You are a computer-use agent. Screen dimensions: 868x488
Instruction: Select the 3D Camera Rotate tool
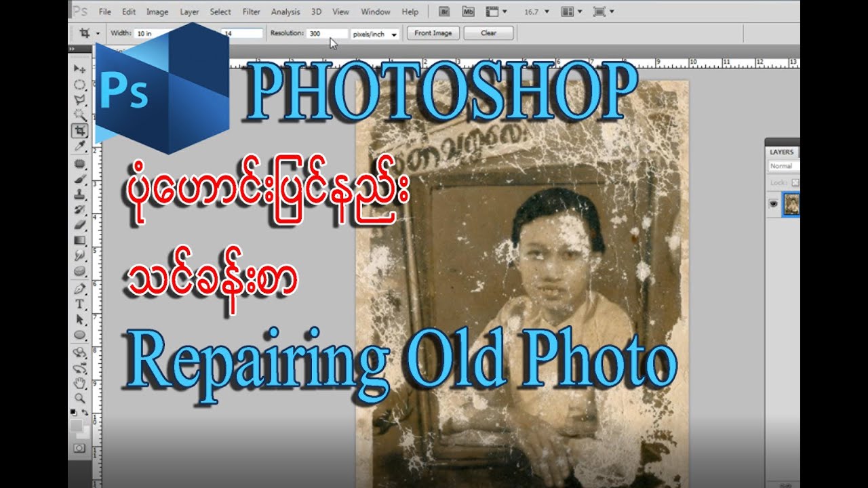click(80, 368)
